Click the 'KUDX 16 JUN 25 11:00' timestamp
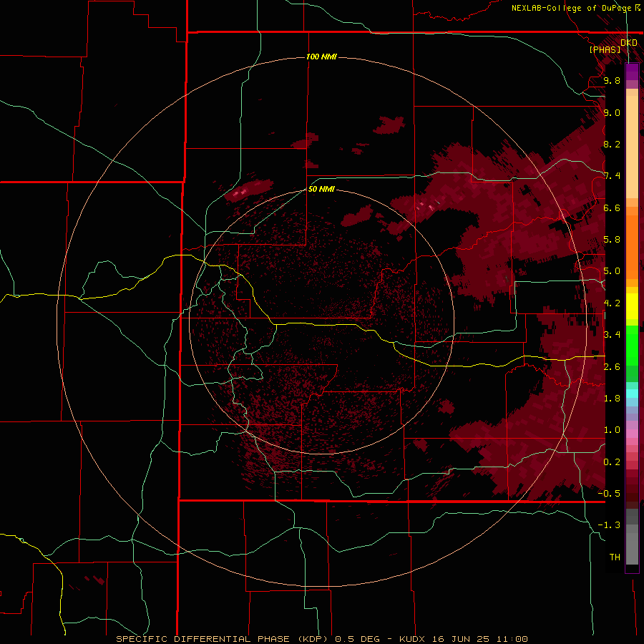 coord(463,639)
